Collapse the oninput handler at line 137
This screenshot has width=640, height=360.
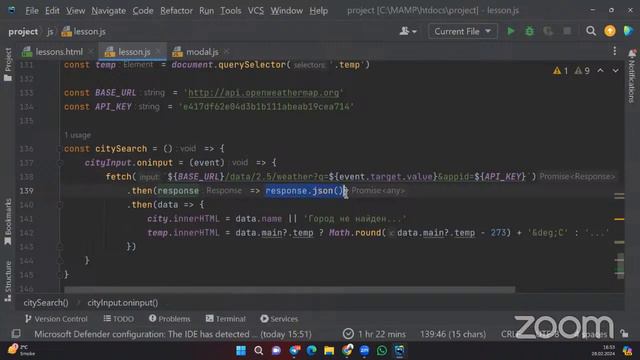pos(60,163)
